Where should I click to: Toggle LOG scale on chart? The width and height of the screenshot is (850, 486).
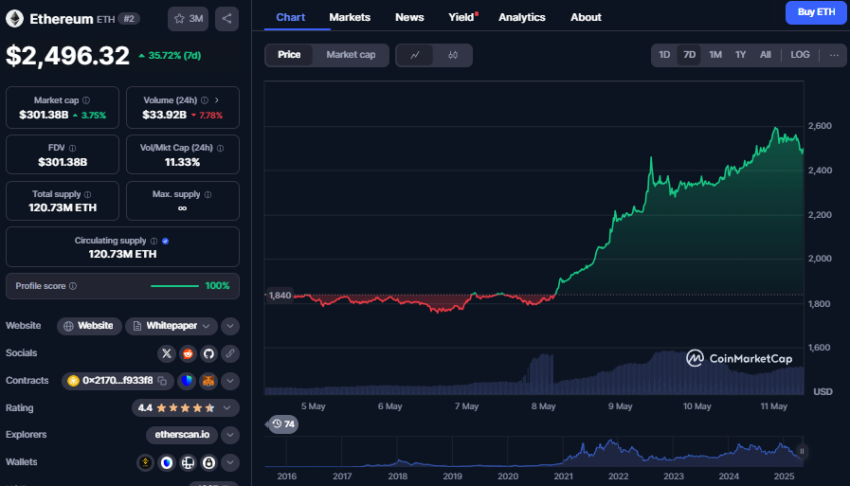800,55
